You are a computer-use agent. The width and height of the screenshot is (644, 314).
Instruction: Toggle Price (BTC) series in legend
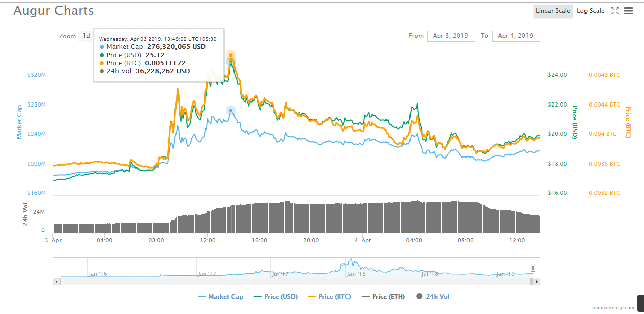[x=329, y=297]
